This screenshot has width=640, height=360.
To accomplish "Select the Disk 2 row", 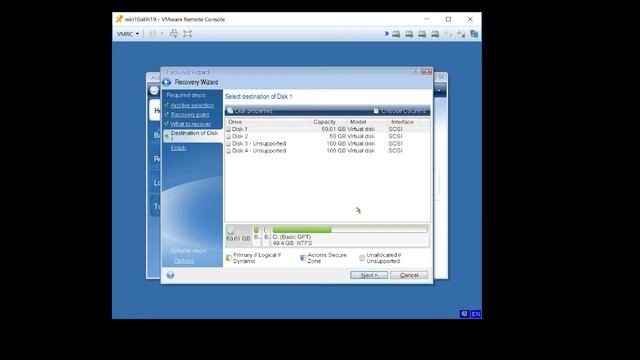I will pyautogui.click(x=327, y=136).
